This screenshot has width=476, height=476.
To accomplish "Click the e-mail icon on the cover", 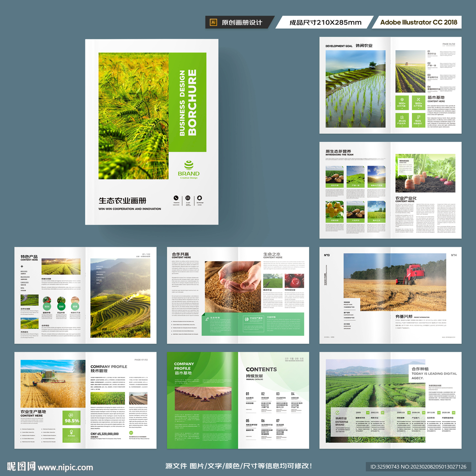I will click(x=188, y=198).
